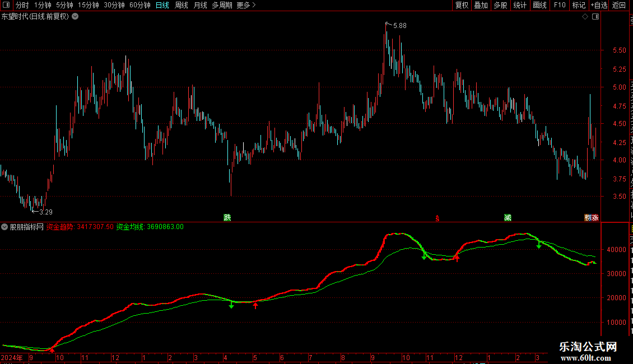The width and height of the screenshot is (633, 364).
Task: Click the 5.88 high price label
Action: click(x=399, y=25)
